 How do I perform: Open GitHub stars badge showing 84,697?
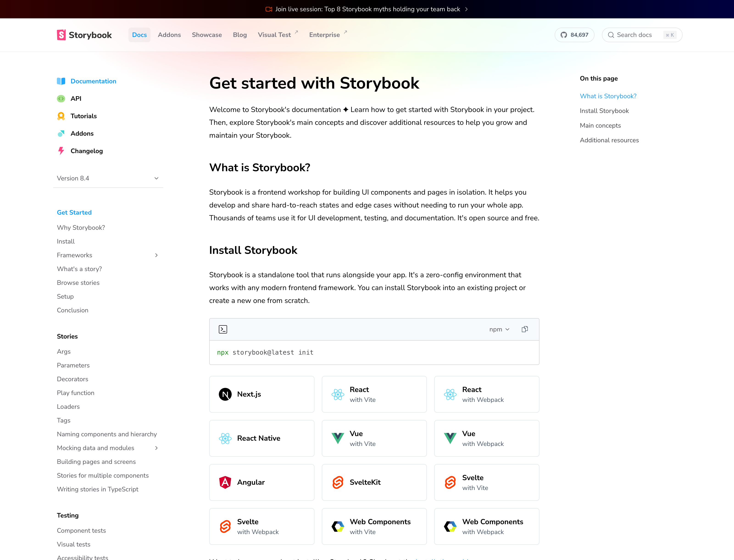574,35
